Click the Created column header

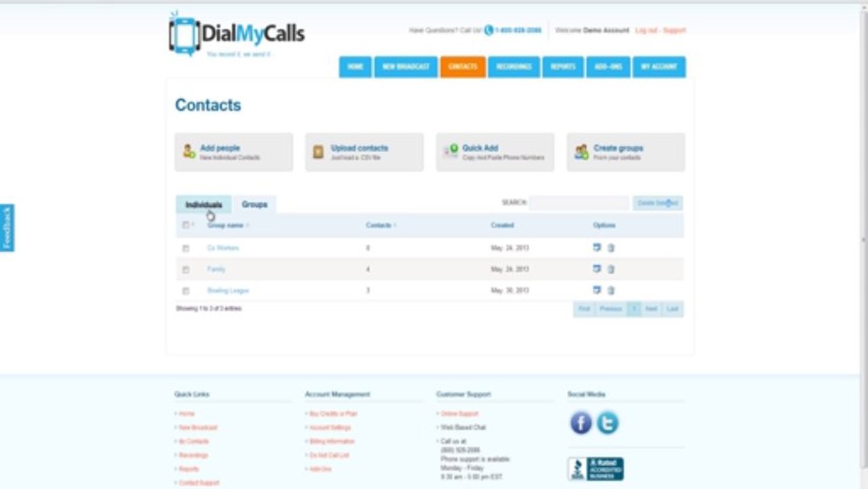pyautogui.click(x=502, y=225)
